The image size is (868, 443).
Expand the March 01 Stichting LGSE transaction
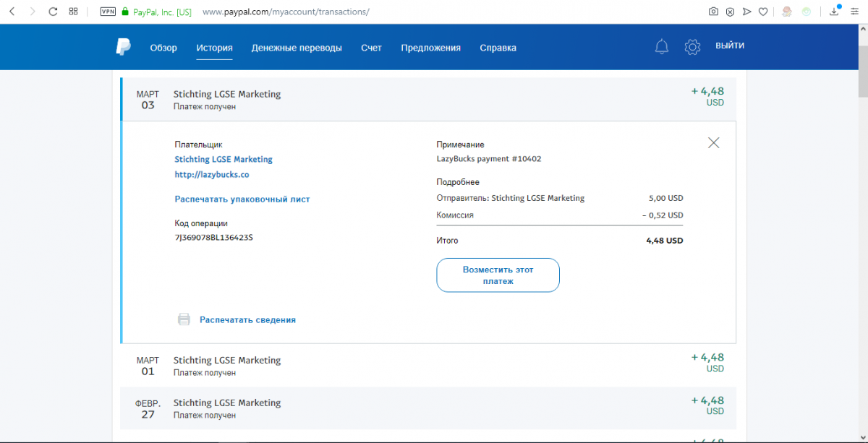point(428,366)
